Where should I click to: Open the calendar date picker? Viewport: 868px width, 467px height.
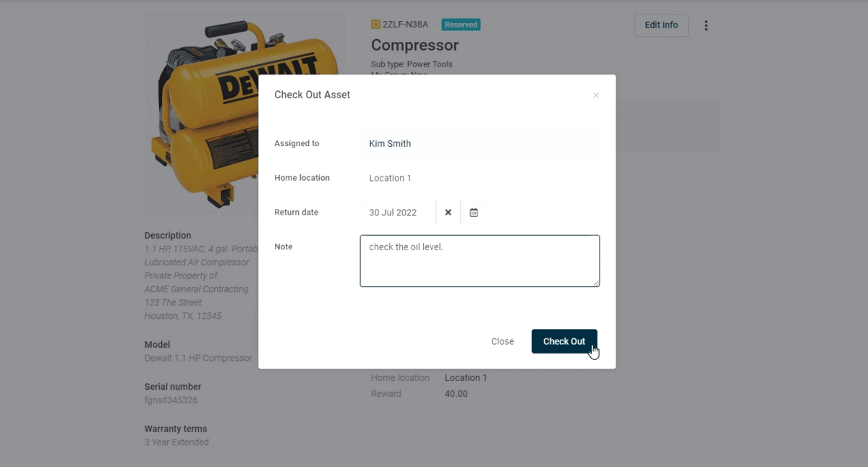(x=474, y=213)
